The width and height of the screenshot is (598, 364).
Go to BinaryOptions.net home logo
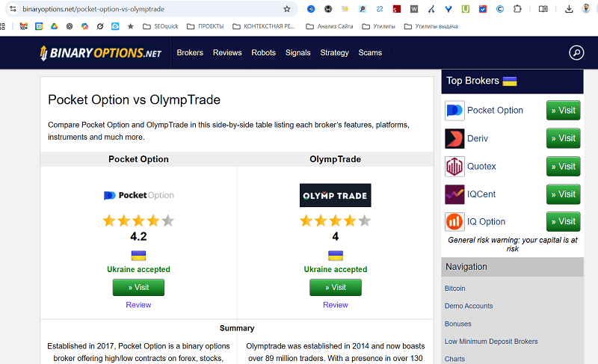[x=101, y=52]
